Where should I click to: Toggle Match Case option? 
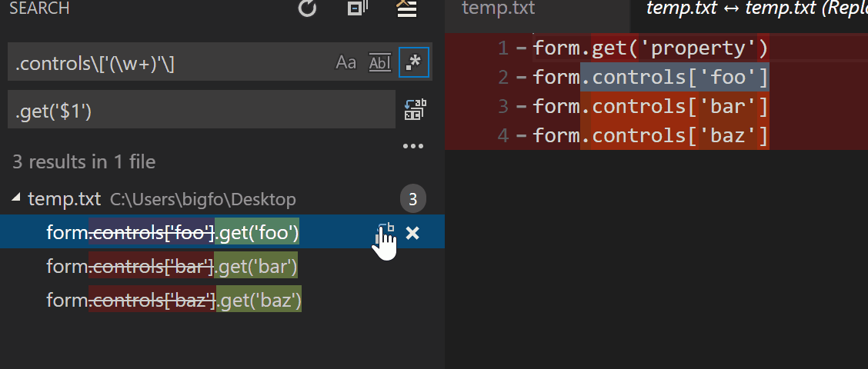[x=346, y=63]
